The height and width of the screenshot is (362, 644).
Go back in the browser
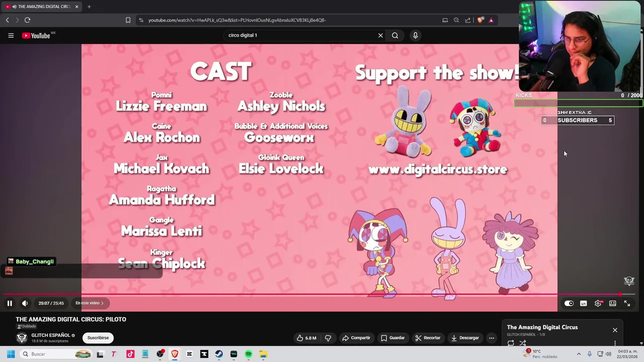tap(8, 20)
